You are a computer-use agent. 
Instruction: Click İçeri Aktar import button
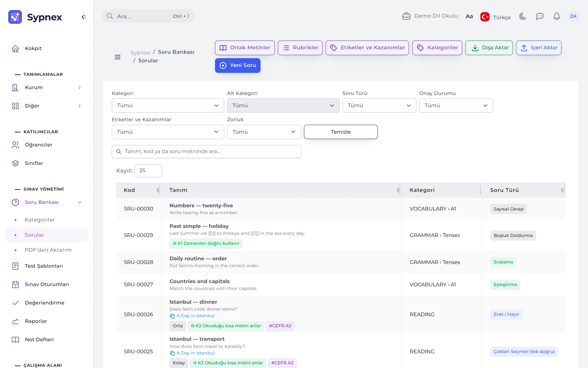tap(539, 48)
